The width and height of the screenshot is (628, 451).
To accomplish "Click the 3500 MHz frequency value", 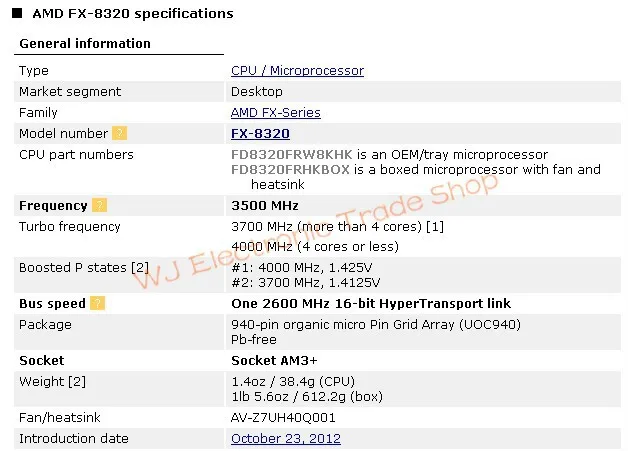I will 265,205.
